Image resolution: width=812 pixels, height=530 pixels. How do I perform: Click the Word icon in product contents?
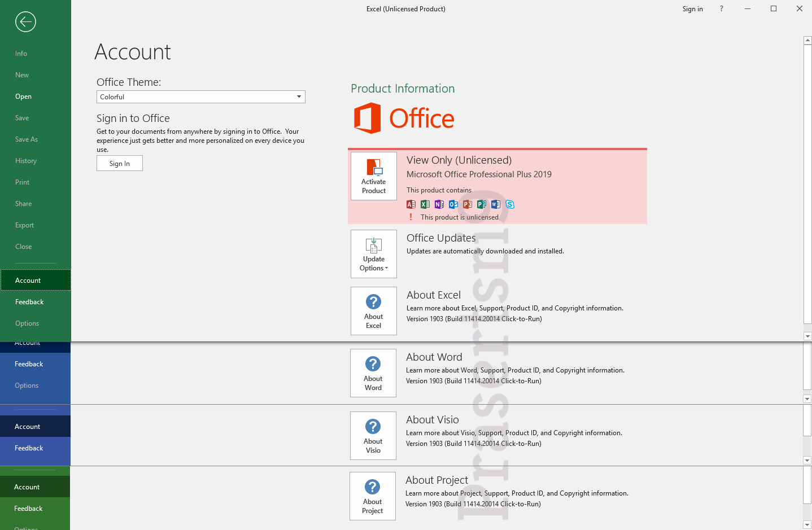496,204
